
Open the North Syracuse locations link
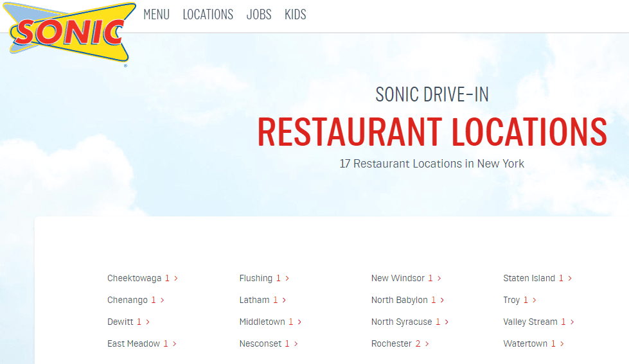[x=409, y=322]
